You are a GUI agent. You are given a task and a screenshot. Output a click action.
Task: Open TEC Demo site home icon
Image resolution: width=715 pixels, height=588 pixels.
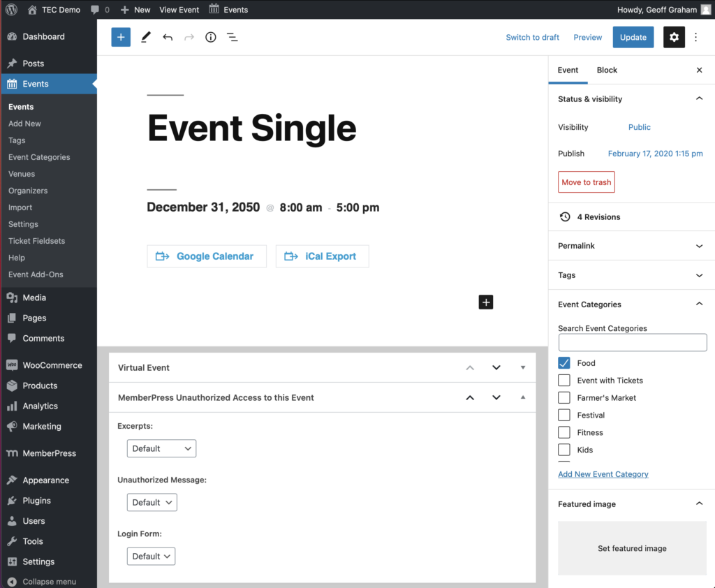click(32, 10)
